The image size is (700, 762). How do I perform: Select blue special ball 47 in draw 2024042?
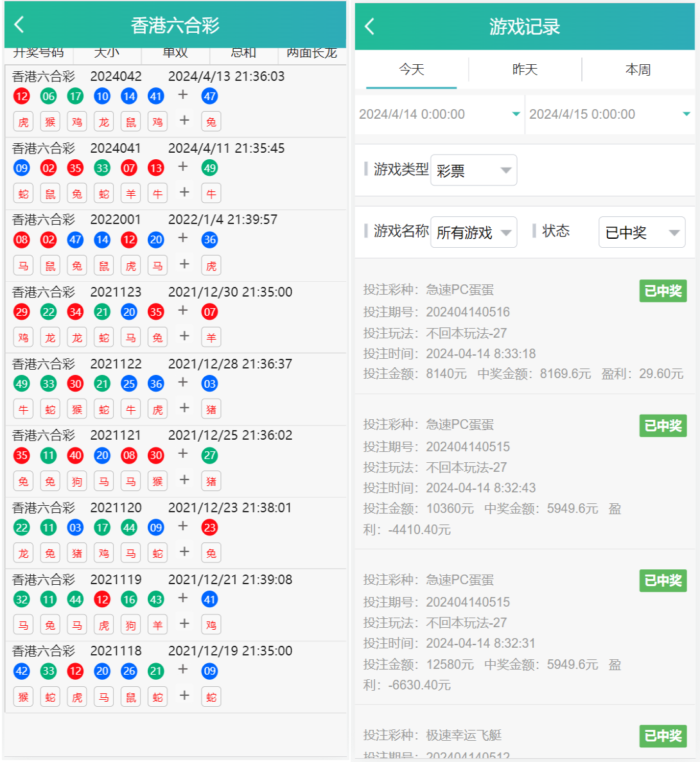210,96
